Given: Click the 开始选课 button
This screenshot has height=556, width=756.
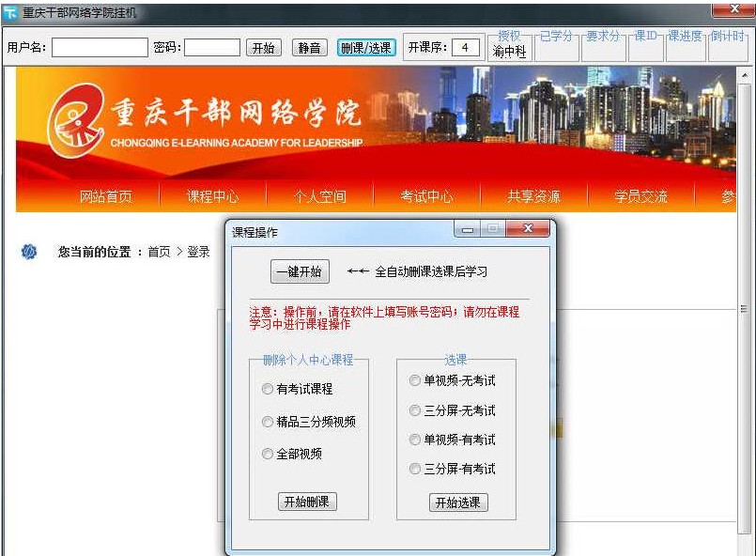Looking at the screenshot, I should pos(458,502).
